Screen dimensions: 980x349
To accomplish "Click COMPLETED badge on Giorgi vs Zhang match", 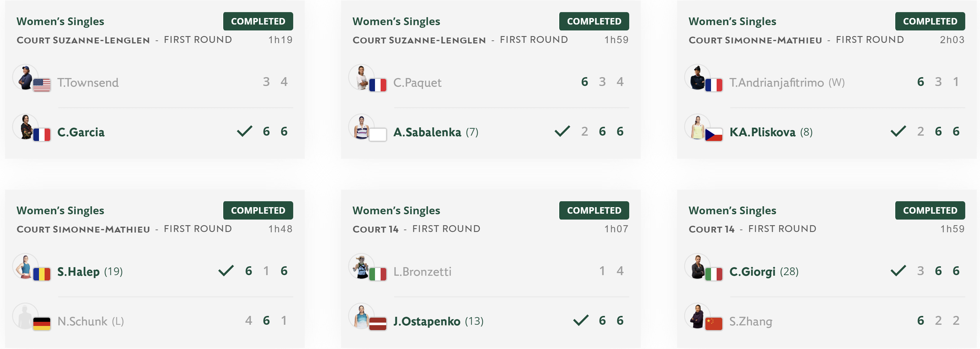I will (x=930, y=210).
